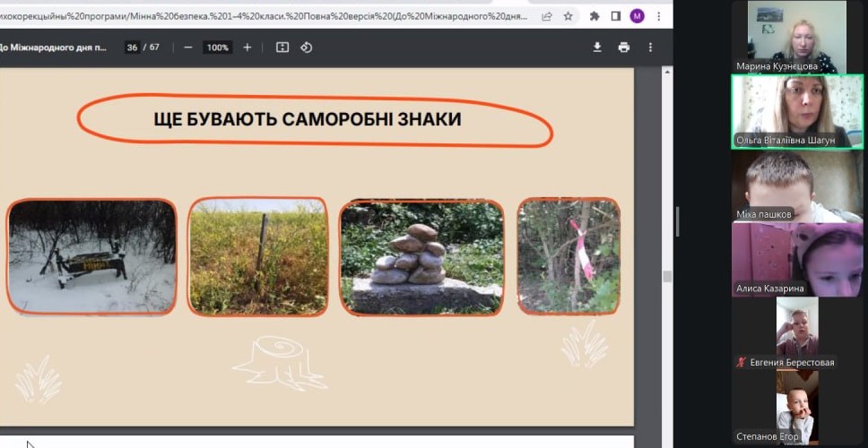Viewport: 868px width, 448px height.
Task: Click the fit to page icon
Action: [x=282, y=47]
